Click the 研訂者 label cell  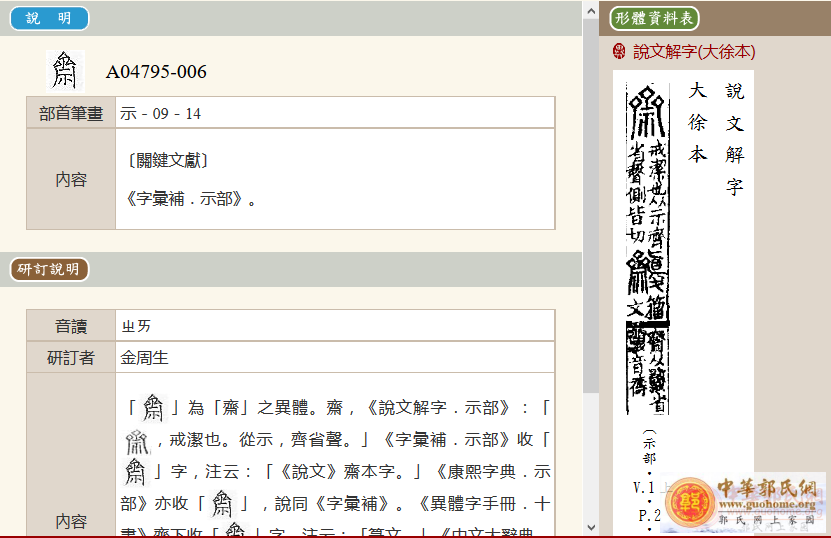point(71,358)
